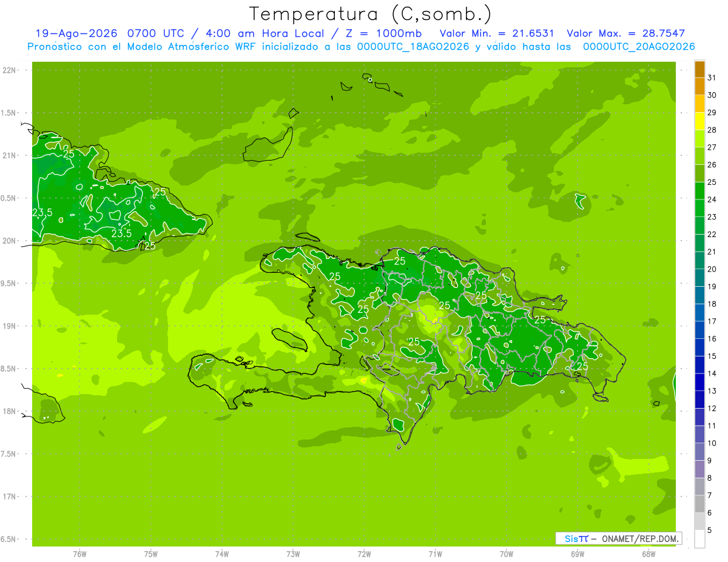This screenshot has height=562, width=728.
Task: Pick the lime swatch between 27 and 28
Action: point(699,139)
